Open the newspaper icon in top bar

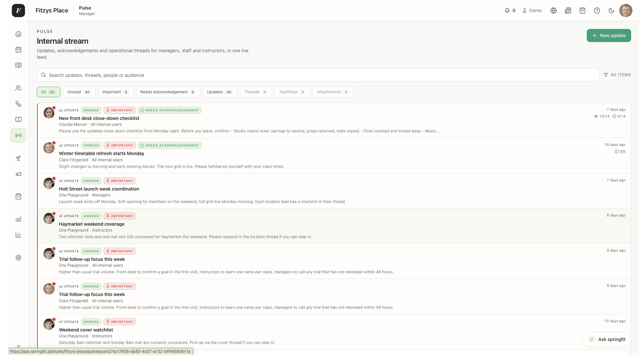tap(568, 11)
